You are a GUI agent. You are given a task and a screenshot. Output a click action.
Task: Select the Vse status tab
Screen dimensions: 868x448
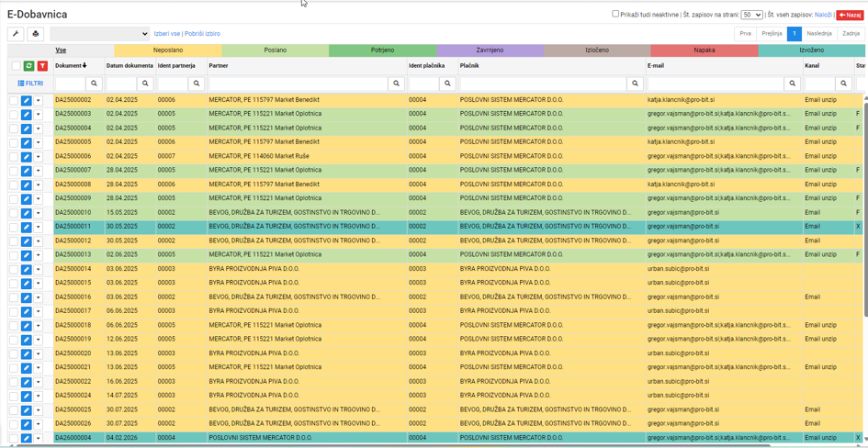click(x=61, y=50)
